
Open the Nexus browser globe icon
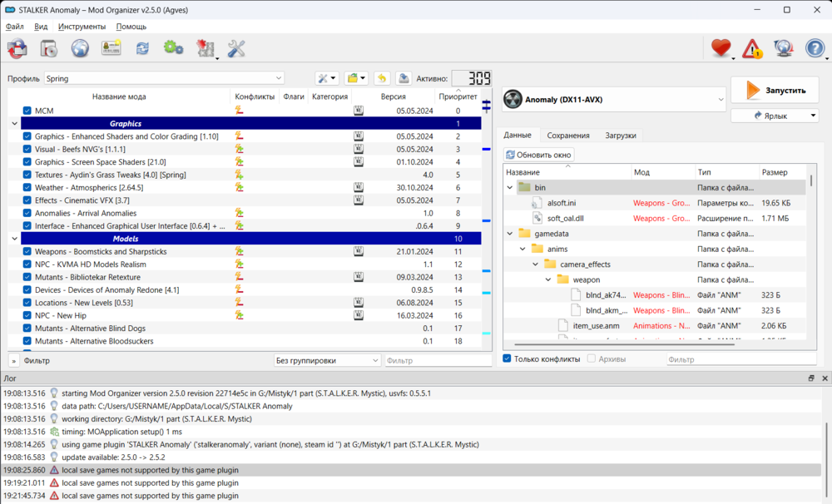tap(80, 47)
